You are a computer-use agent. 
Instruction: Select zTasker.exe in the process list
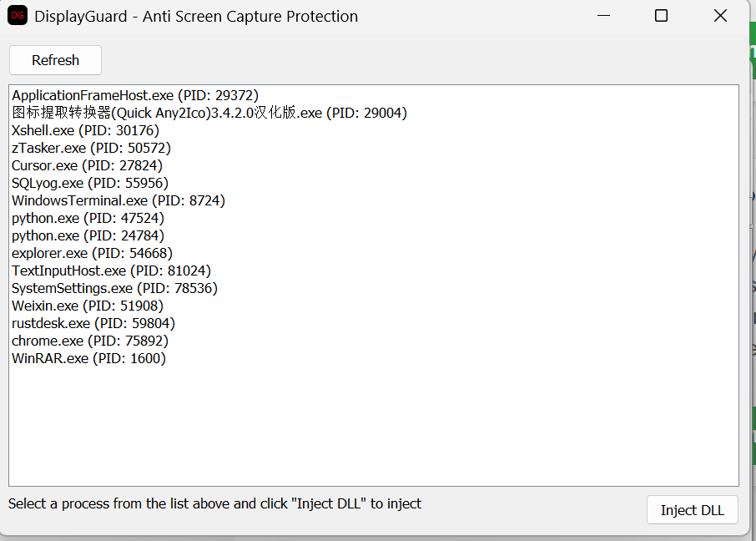point(88,148)
